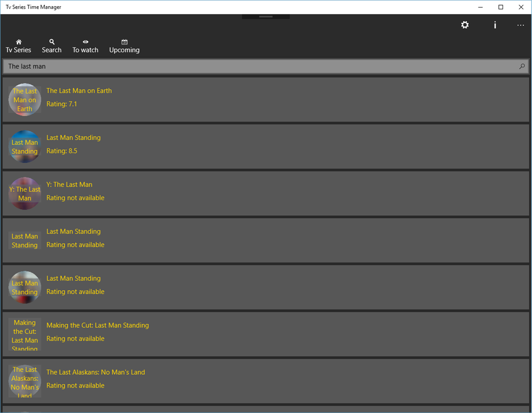Open the To watch tab
Image resolution: width=532 pixels, height=413 pixels.
point(85,46)
